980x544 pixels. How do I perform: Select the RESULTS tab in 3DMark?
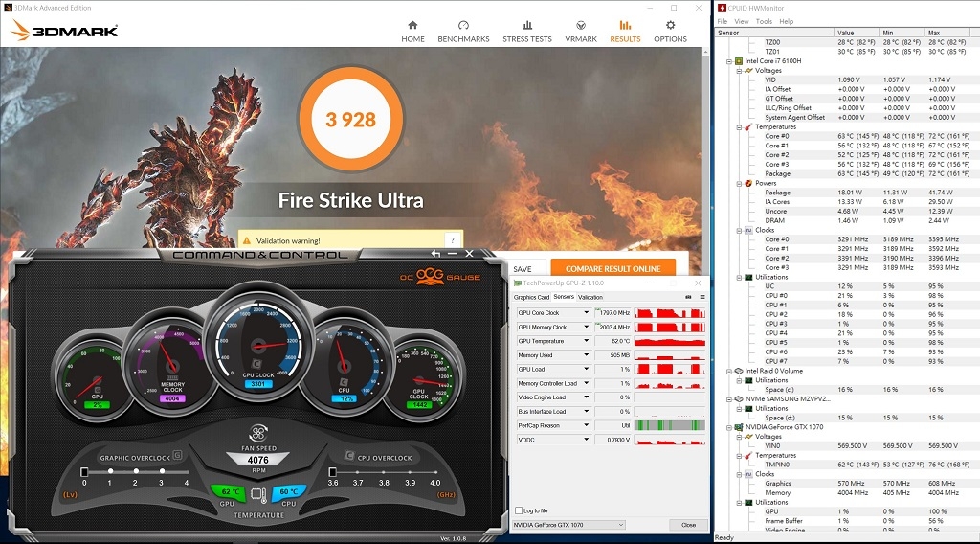(x=625, y=32)
